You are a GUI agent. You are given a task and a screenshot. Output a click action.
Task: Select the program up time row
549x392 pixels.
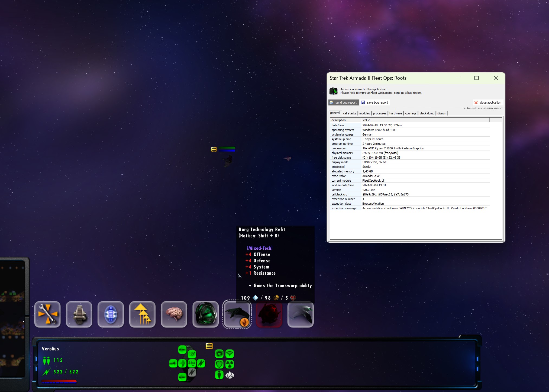410,144
